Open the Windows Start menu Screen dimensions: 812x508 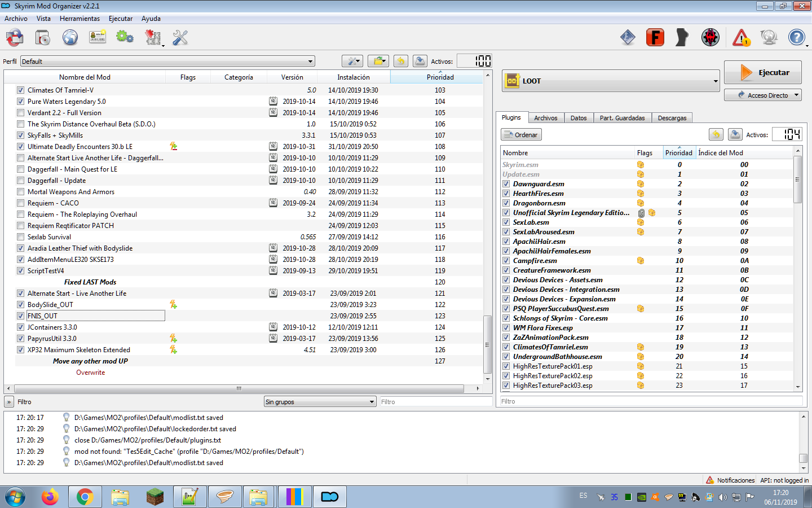[15, 497]
